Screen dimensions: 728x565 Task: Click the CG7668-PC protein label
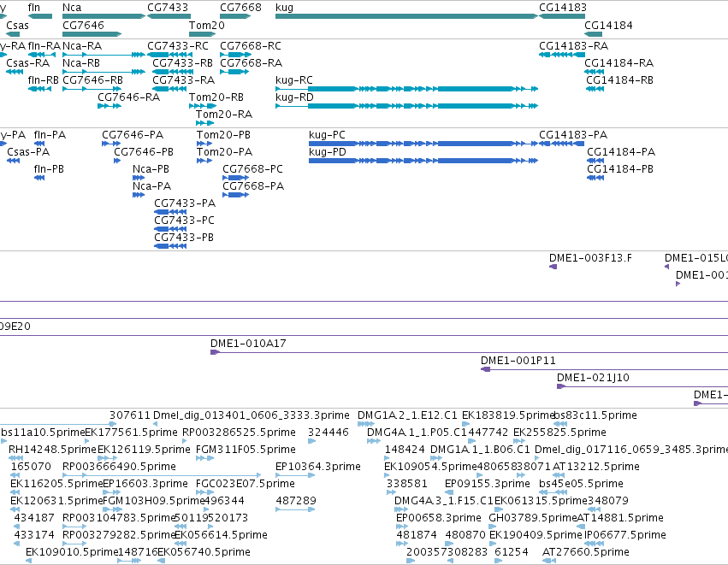252,169
